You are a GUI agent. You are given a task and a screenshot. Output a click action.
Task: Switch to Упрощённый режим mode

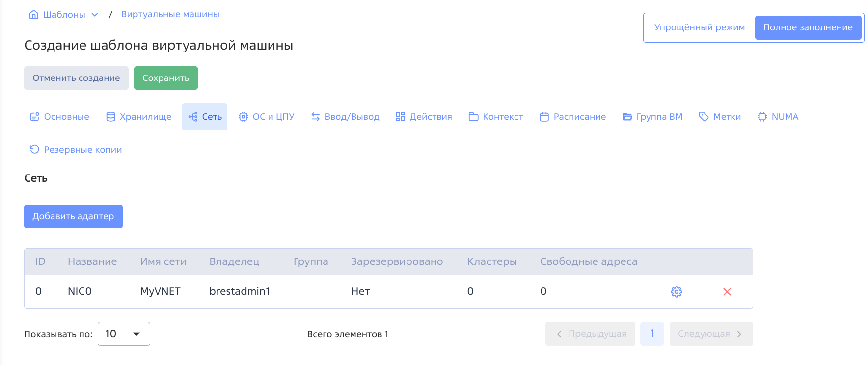tap(699, 27)
